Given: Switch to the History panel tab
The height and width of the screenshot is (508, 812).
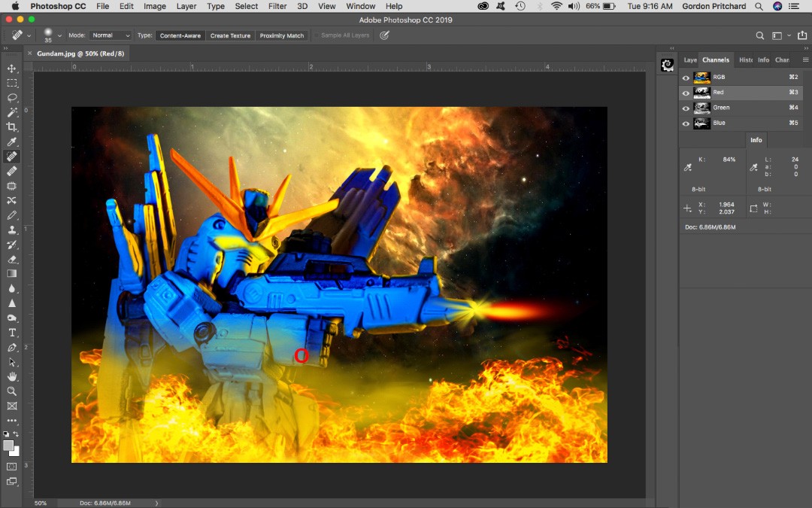Looking at the screenshot, I should point(746,60).
